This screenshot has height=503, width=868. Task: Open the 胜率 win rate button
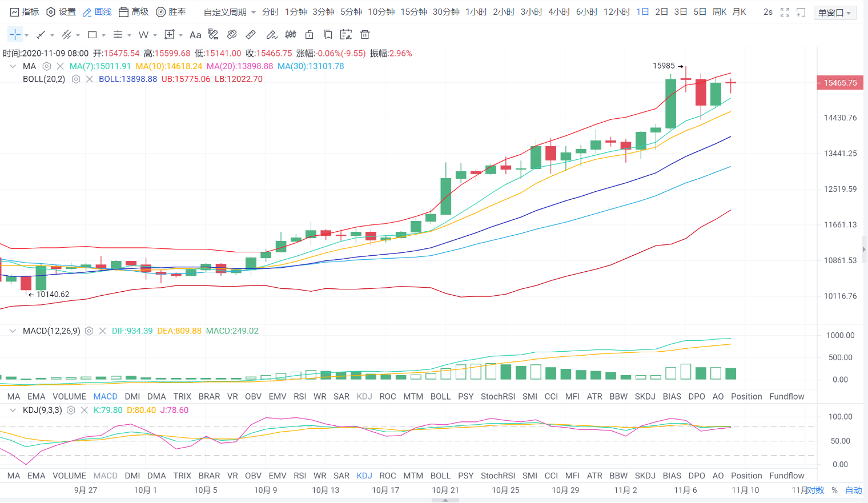tap(171, 12)
